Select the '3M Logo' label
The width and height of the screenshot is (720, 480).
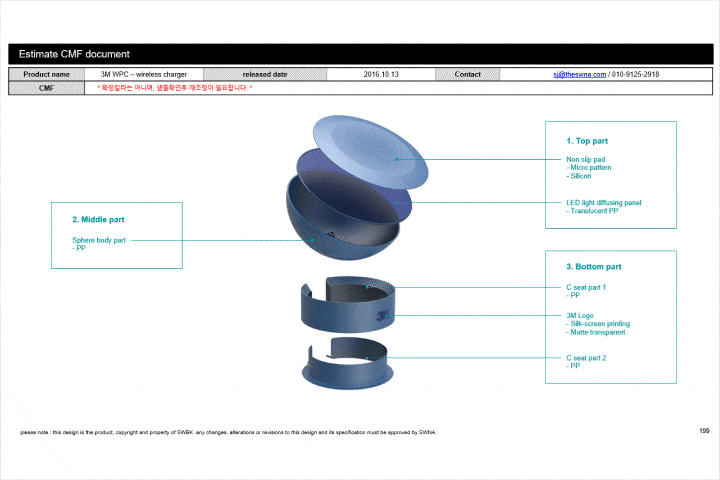click(x=579, y=316)
